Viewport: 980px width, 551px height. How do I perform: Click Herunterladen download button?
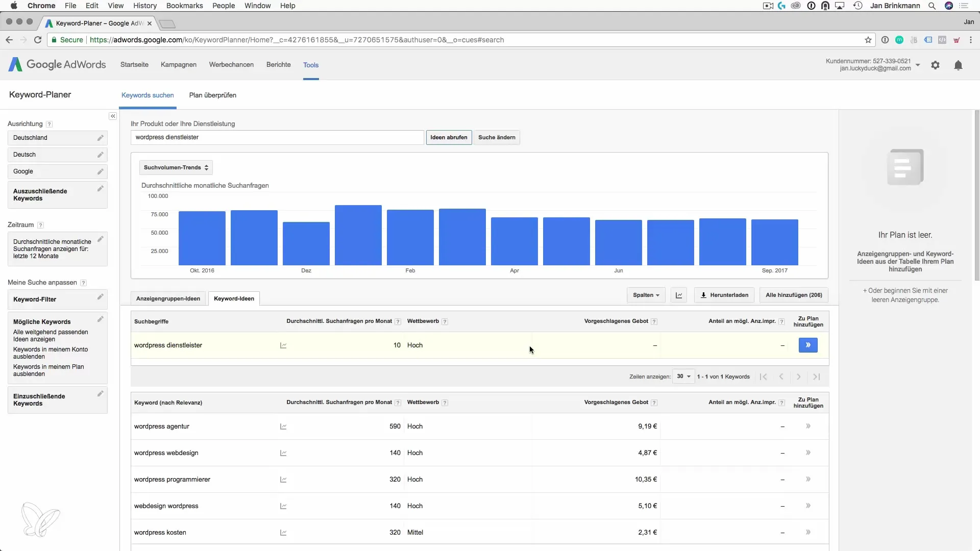[x=724, y=295]
